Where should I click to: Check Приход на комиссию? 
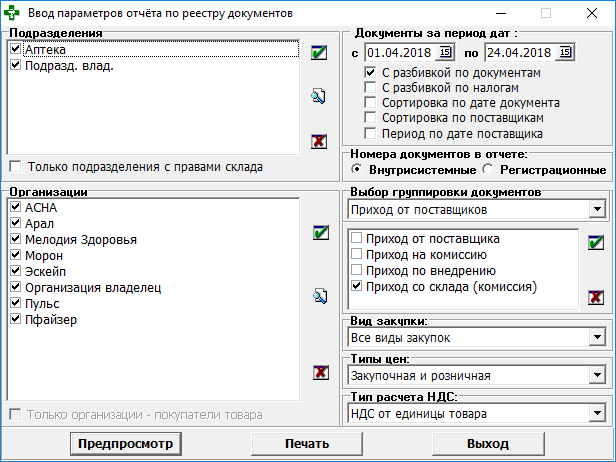pos(356,254)
